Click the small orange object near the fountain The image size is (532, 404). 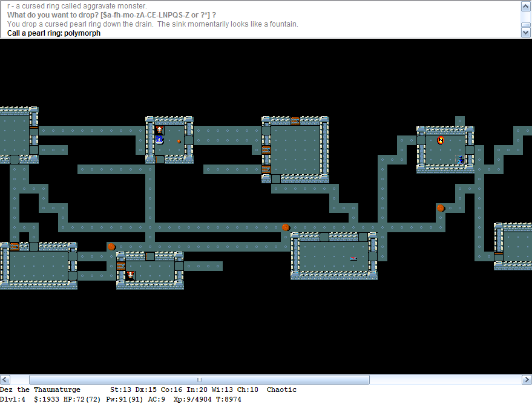tap(179, 141)
